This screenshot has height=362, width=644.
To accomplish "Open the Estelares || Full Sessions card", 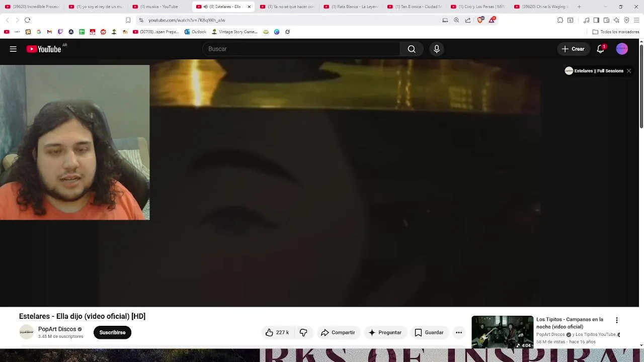I will coord(594,71).
